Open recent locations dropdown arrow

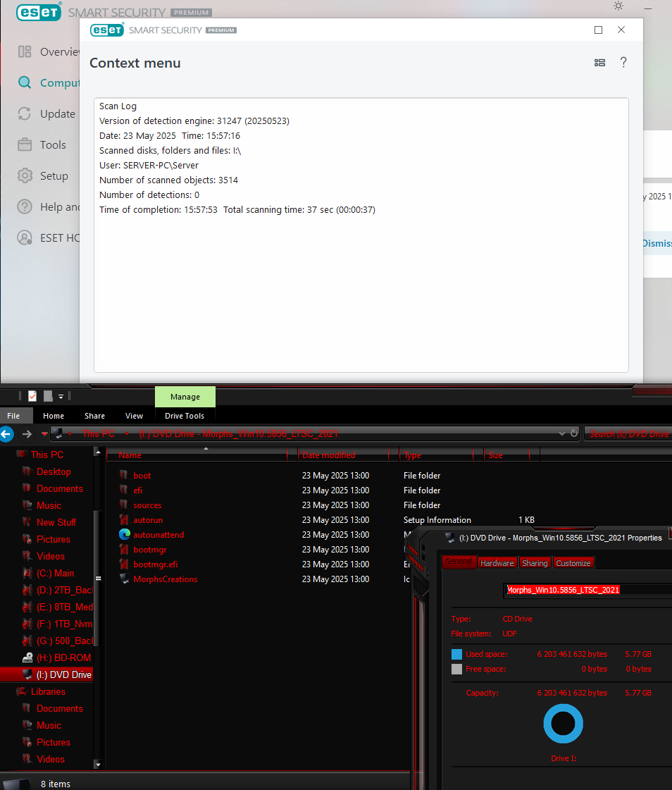44,434
